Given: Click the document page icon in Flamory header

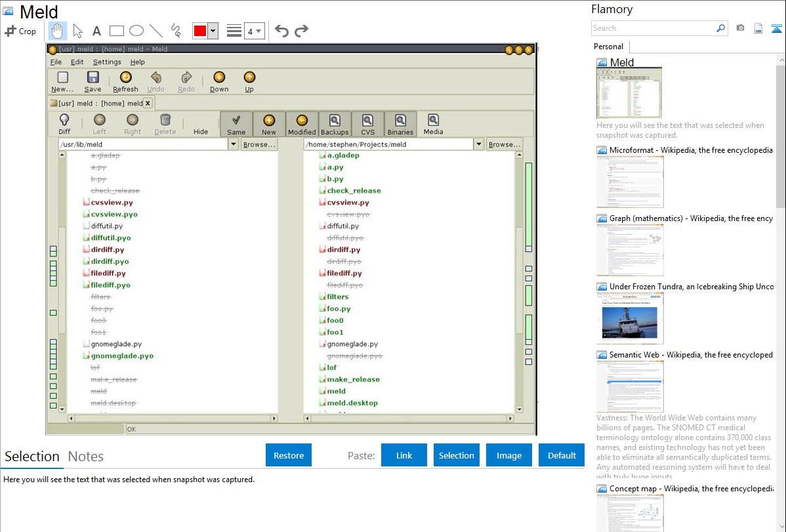Looking at the screenshot, I should [x=758, y=28].
